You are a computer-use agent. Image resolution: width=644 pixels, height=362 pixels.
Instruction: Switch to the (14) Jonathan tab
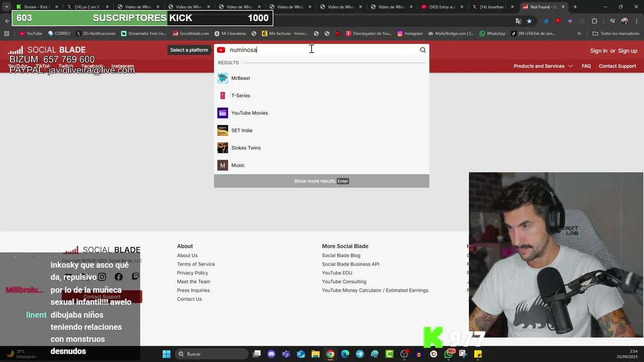[x=492, y=7]
